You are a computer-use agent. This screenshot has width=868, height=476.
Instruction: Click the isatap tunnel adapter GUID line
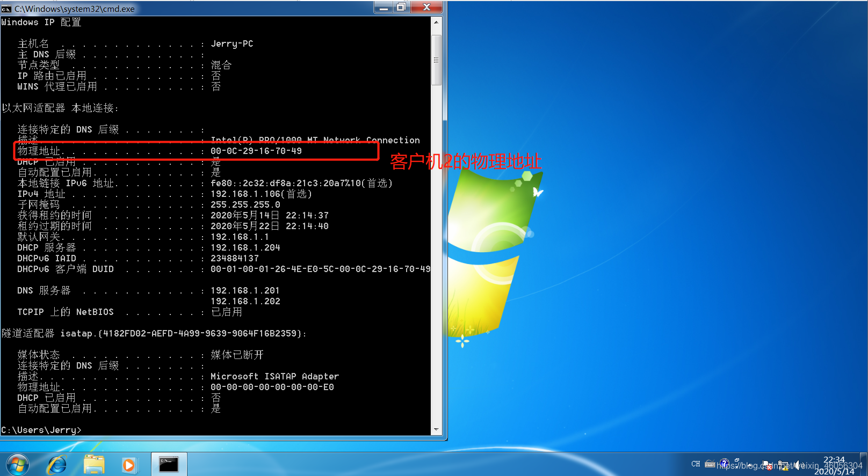154,333
